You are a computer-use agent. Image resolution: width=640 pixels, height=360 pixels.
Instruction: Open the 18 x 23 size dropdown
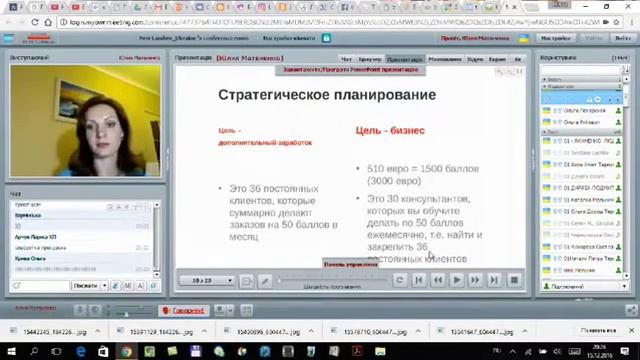click(x=207, y=280)
